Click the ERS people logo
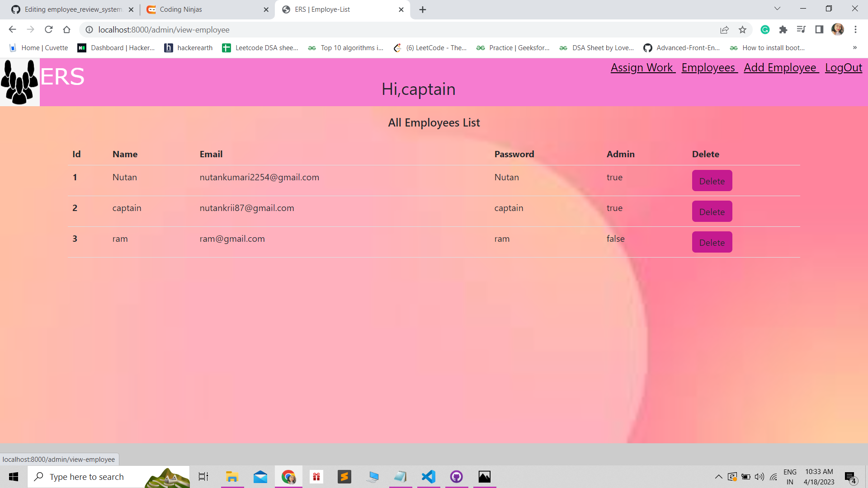868x488 pixels. [20, 82]
